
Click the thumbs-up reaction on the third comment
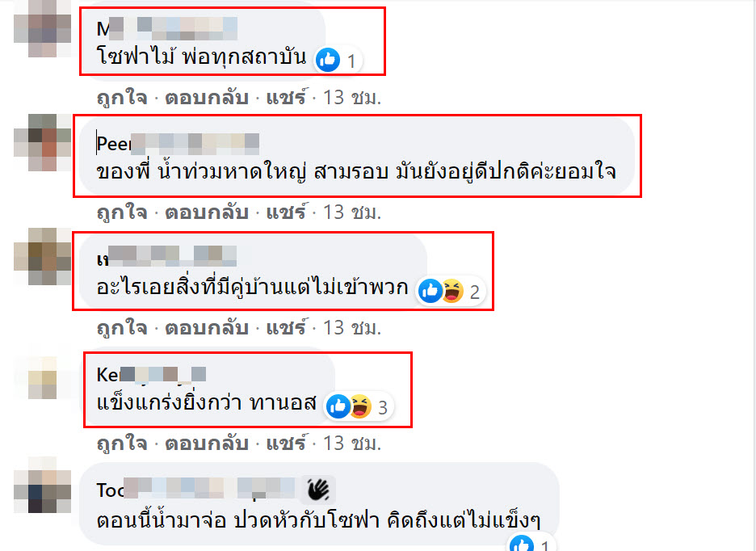[430, 291]
